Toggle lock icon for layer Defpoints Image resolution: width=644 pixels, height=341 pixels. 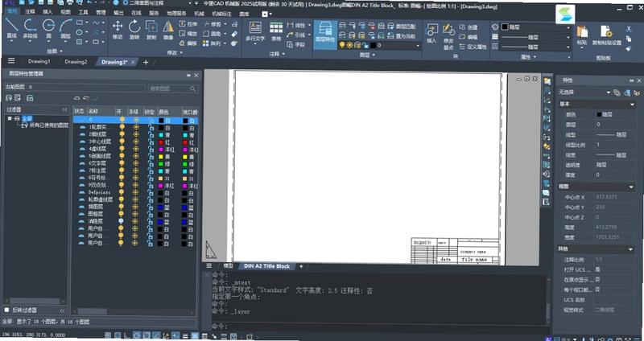coord(151,192)
